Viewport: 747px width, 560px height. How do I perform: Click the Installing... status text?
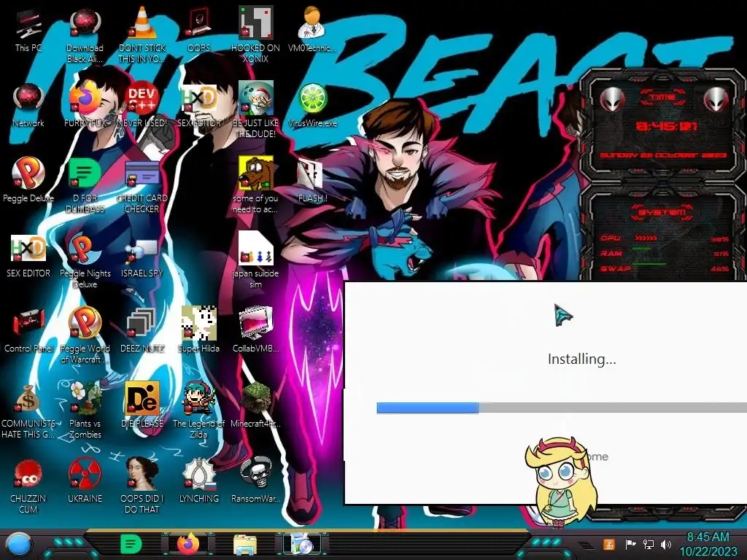(x=581, y=359)
